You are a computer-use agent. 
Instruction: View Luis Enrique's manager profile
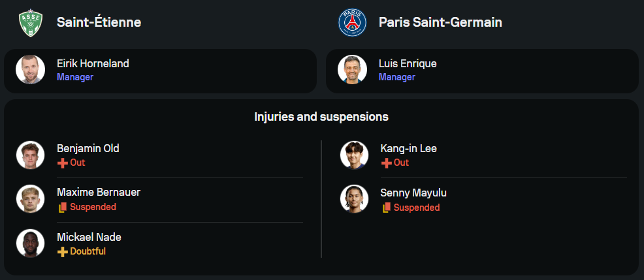click(x=408, y=63)
